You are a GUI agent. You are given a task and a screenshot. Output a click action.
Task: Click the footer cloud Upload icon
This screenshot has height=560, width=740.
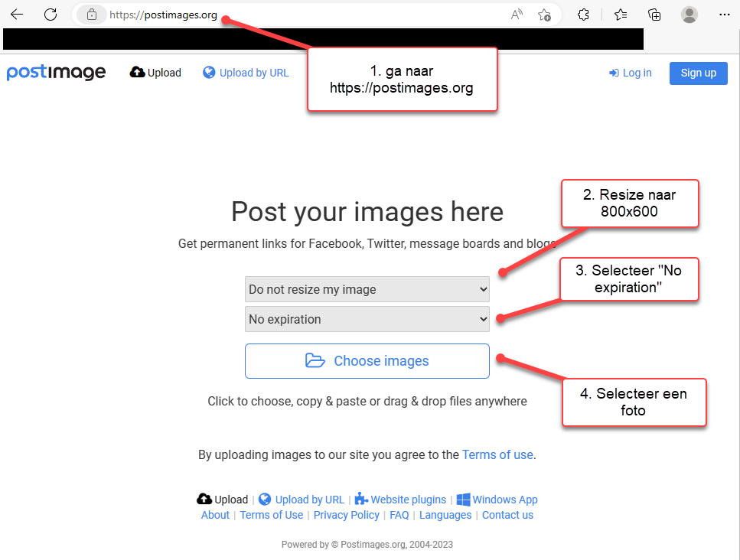[x=204, y=499]
